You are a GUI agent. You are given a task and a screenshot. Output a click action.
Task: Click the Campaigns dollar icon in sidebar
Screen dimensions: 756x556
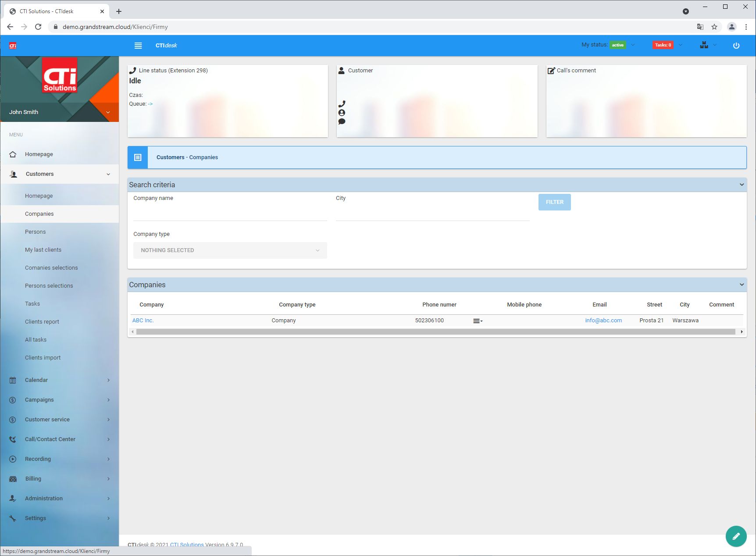tap(13, 400)
